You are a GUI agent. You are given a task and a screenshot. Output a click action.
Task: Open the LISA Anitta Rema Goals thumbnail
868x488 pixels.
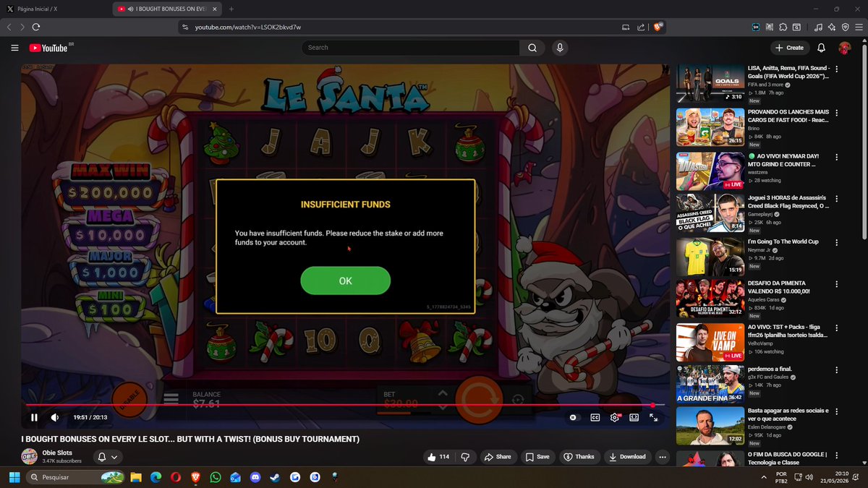(x=710, y=84)
